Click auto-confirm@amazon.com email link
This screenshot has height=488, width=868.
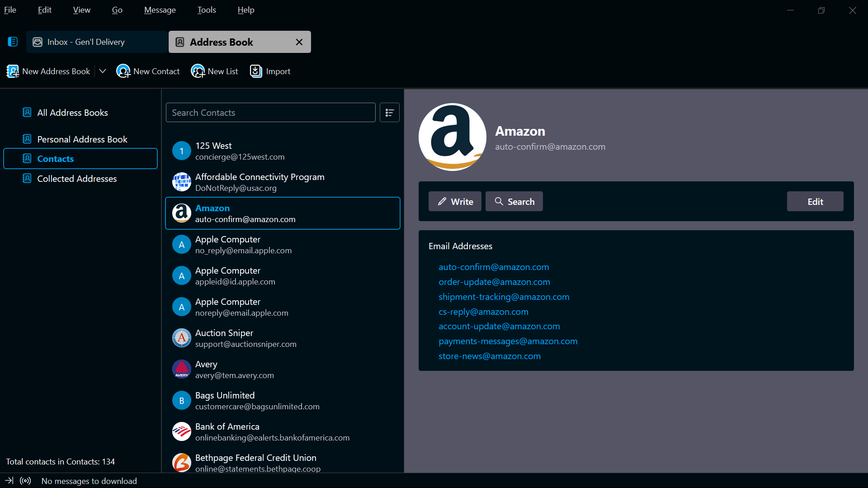[494, 267]
